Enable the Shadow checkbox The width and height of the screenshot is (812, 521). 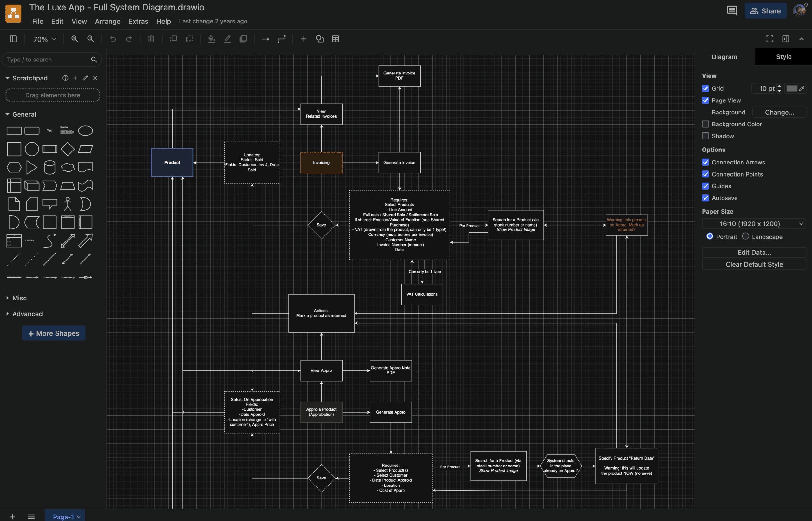coord(705,136)
